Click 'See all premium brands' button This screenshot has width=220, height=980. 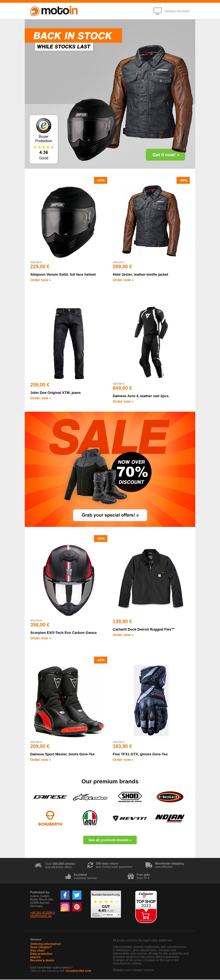(110, 840)
